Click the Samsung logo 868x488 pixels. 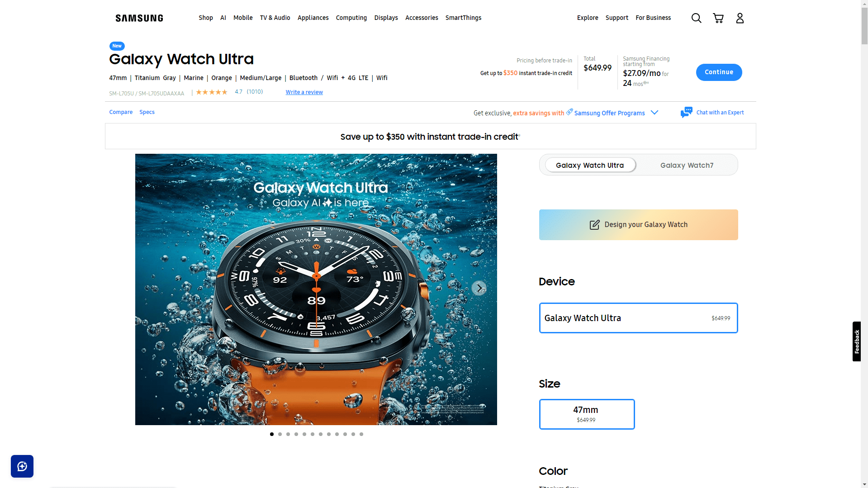point(139,18)
